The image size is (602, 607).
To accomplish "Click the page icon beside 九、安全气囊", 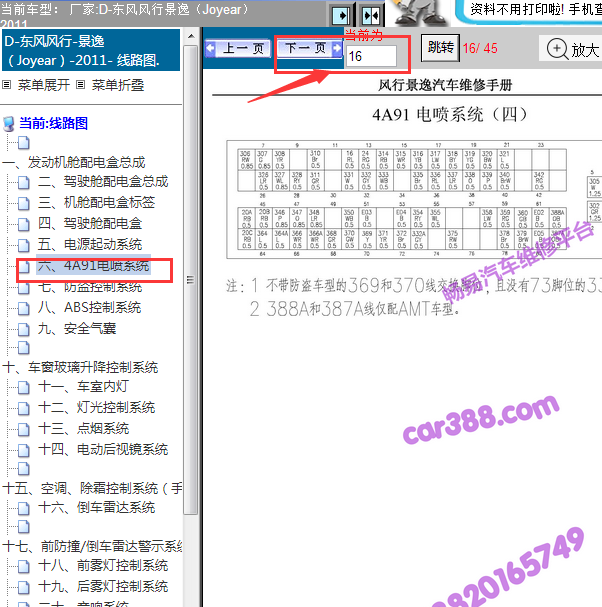I will click(24, 329).
